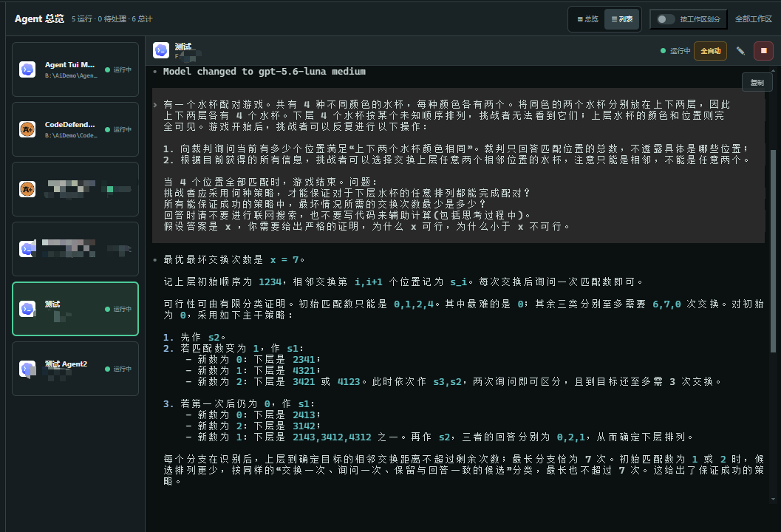Image resolution: width=781 pixels, height=532 pixels.
Task: Open the Agent Tui M... agent card
Action: 75,69
